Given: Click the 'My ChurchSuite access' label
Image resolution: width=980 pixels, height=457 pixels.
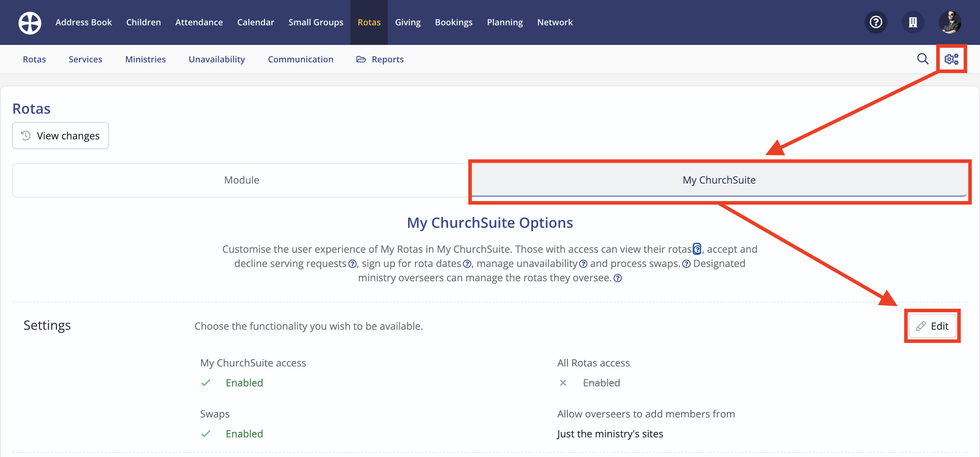Looking at the screenshot, I should 253,363.
